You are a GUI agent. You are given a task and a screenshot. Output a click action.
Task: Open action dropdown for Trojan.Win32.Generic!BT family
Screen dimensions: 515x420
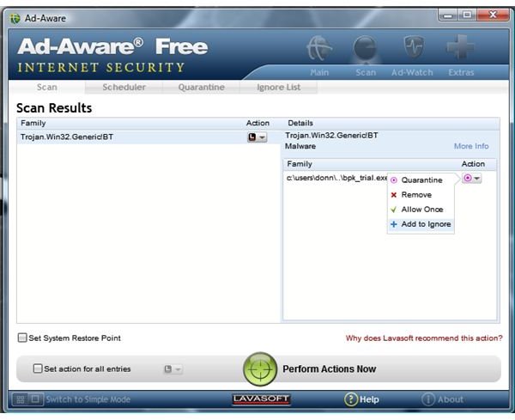[x=257, y=137]
